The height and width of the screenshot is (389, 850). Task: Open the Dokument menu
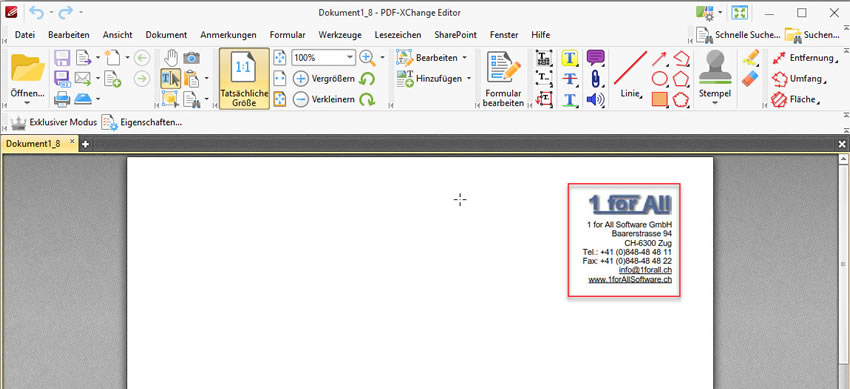pos(166,35)
